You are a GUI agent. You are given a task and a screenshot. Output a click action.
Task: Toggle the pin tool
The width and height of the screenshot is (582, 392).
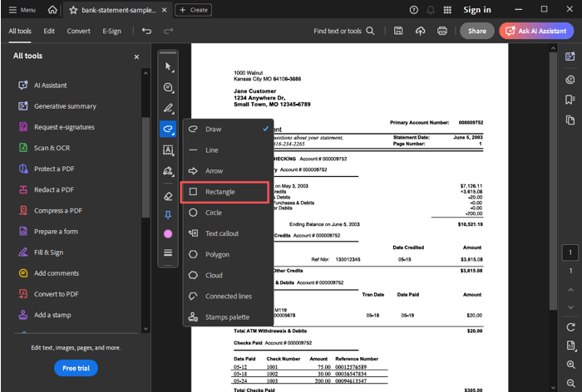click(x=168, y=215)
